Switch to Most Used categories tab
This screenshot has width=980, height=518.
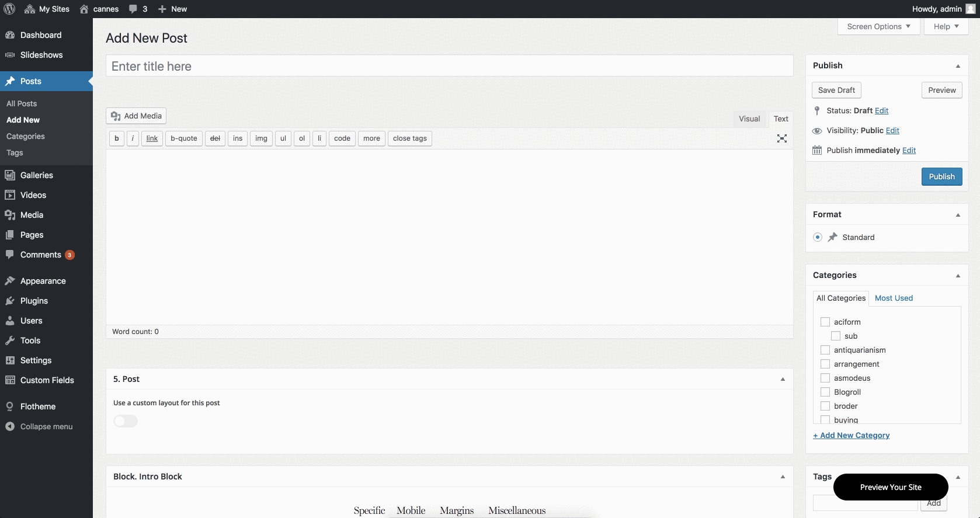click(x=894, y=298)
